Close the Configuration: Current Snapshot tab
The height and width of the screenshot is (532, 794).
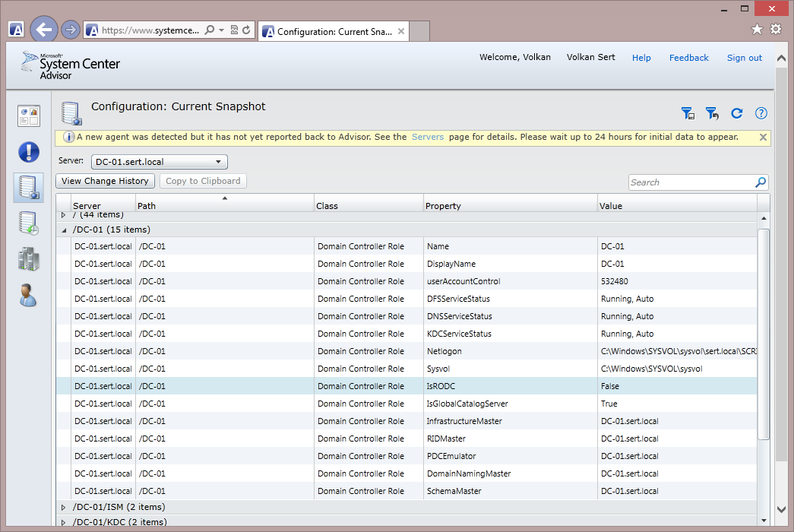click(x=401, y=31)
